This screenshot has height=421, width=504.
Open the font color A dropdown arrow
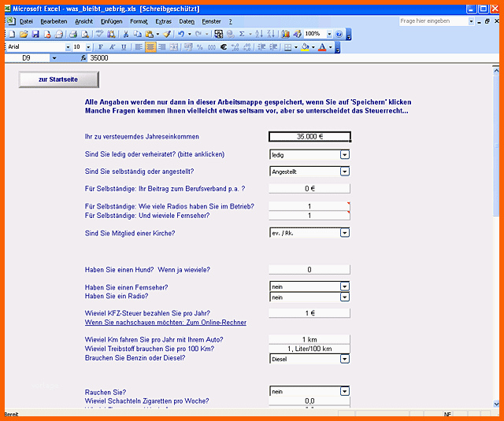331,47
